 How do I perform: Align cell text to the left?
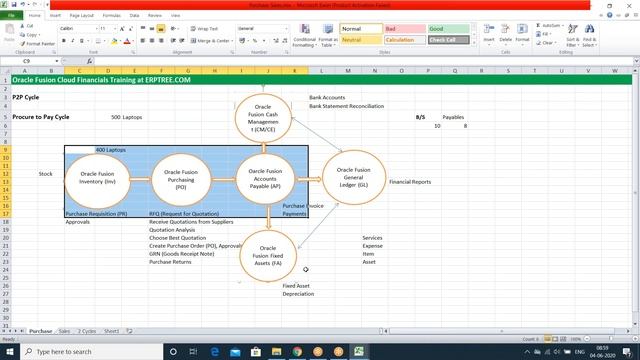click(143, 41)
